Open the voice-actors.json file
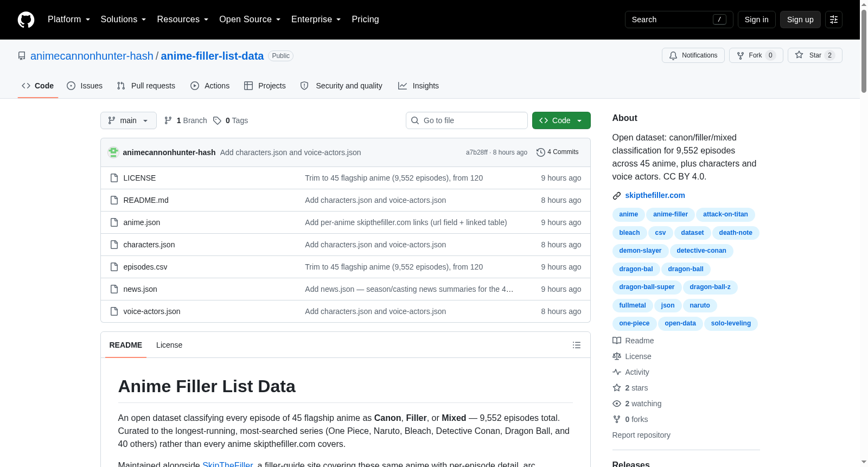Image resolution: width=868 pixels, height=467 pixels. 152,311
